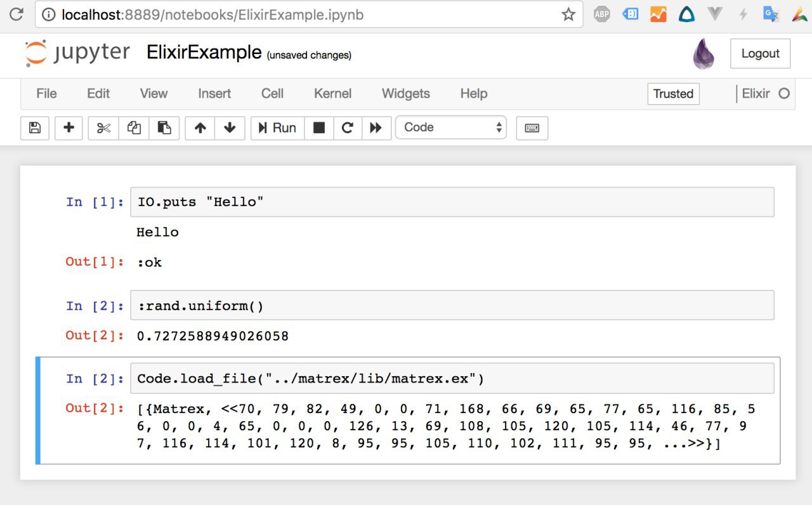This screenshot has height=505, width=812.
Task: Edit the :rand.uniform() code cell
Action: pos(452,306)
